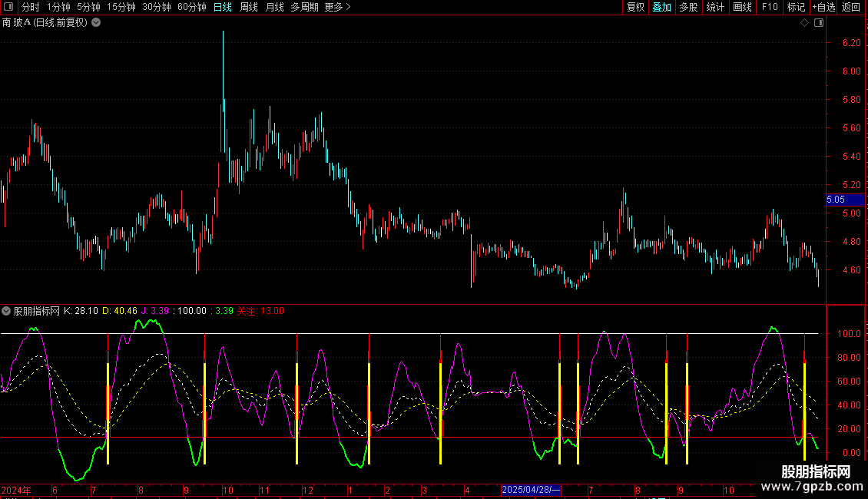868x499 pixels.
Task: Click the 2025/04/28 date marker
Action: [x=531, y=490]
